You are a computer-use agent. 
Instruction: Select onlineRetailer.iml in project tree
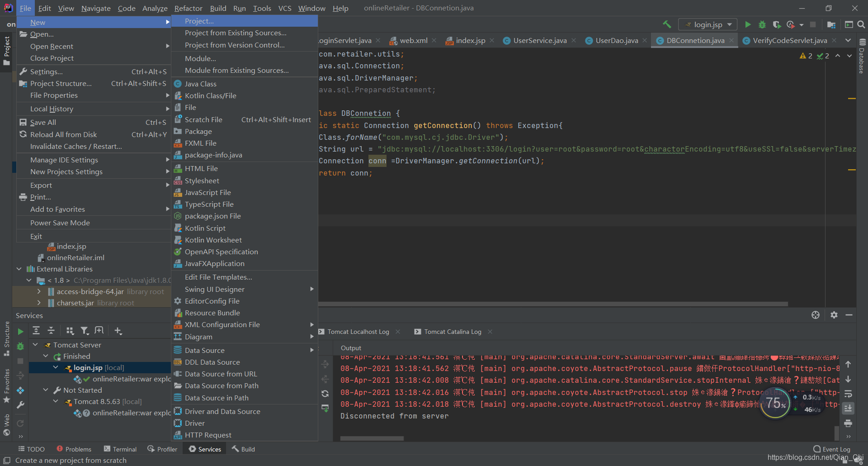(x=75, y=257)
